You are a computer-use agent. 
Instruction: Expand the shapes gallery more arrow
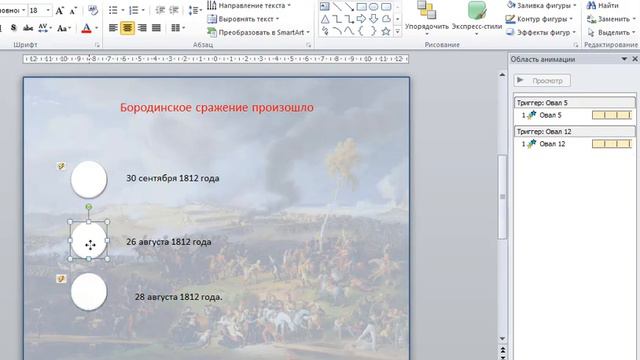[398, 31]
